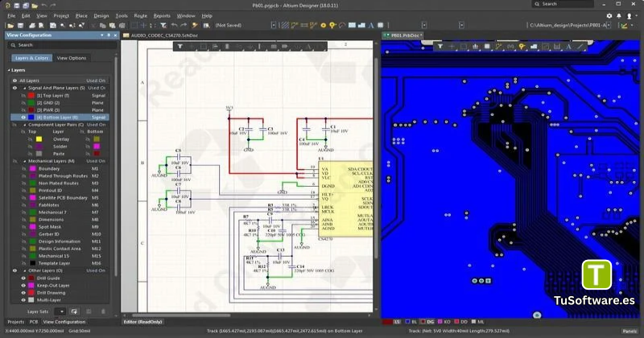Click the Search box in the title bar
The width and height of the screenshot is (644, 338).
563,4
